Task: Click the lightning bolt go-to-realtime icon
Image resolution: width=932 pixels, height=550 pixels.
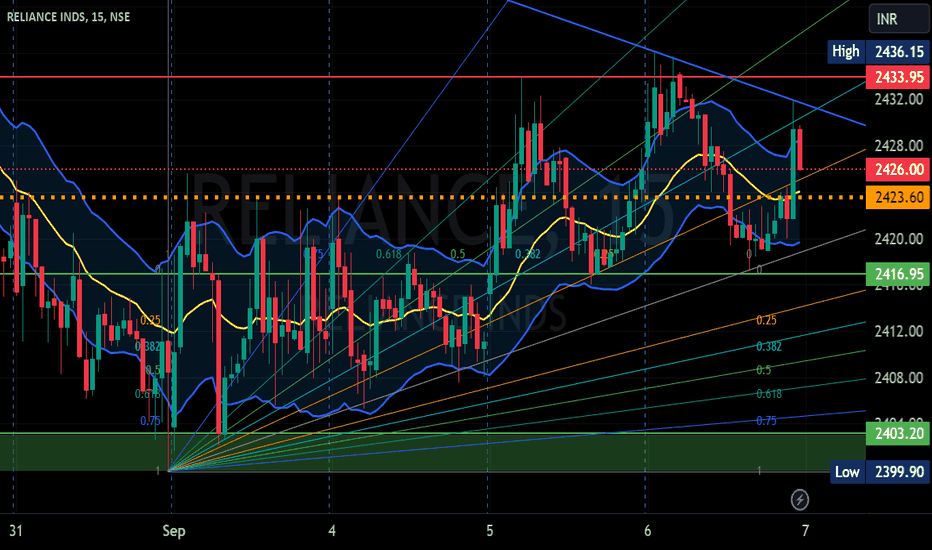Action: tap(799, 499)
